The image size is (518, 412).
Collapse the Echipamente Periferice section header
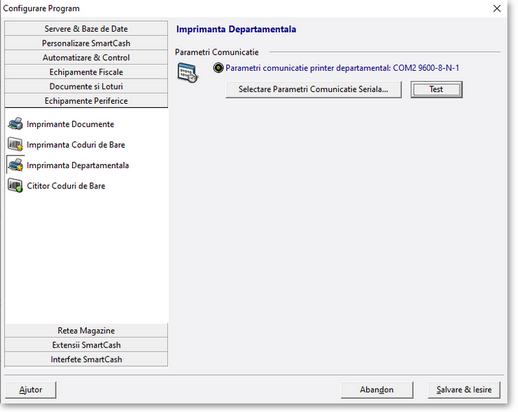(86, 100)
